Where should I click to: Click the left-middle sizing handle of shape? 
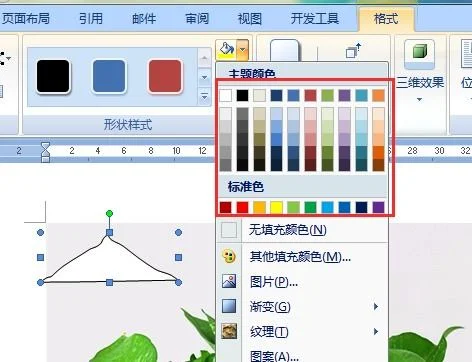40,257
